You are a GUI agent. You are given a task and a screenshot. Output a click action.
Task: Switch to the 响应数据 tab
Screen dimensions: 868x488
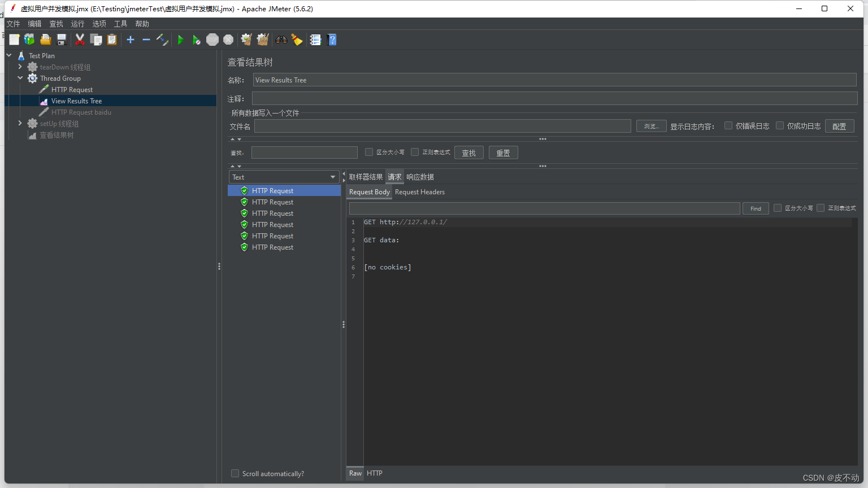tap(420, 176)
